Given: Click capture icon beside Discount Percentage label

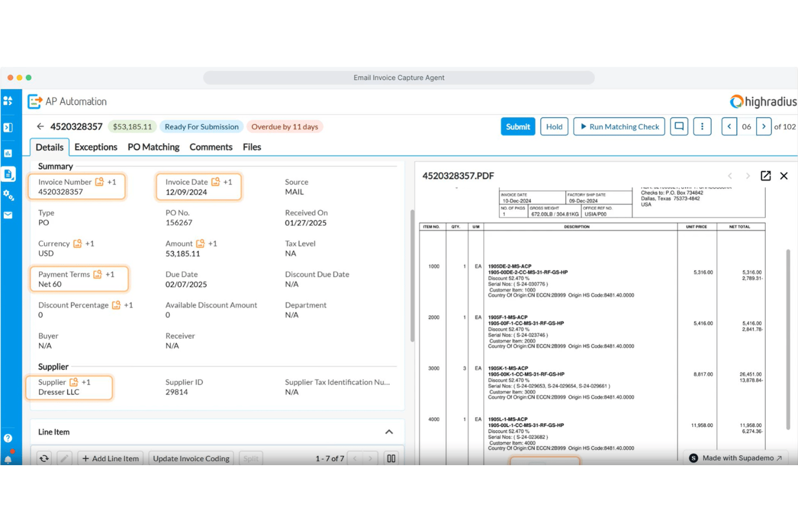Looking at the screenshot, I should [116, 305].
